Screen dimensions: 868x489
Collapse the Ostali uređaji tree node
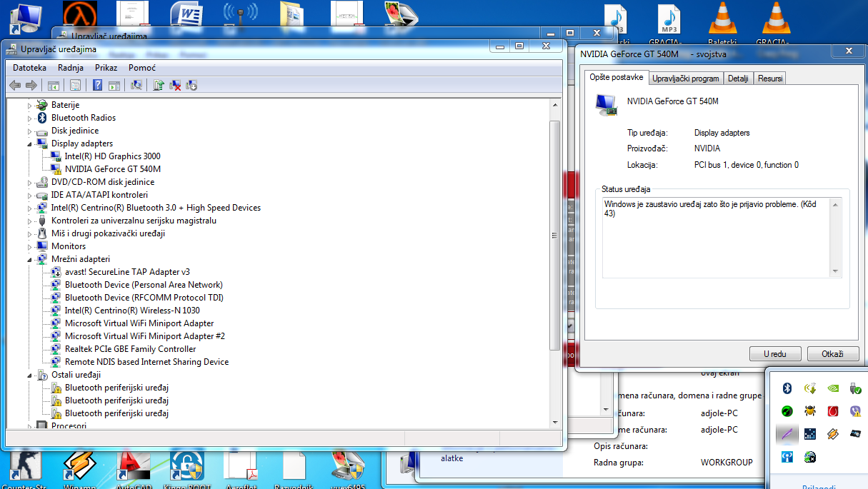click(30, 375)
